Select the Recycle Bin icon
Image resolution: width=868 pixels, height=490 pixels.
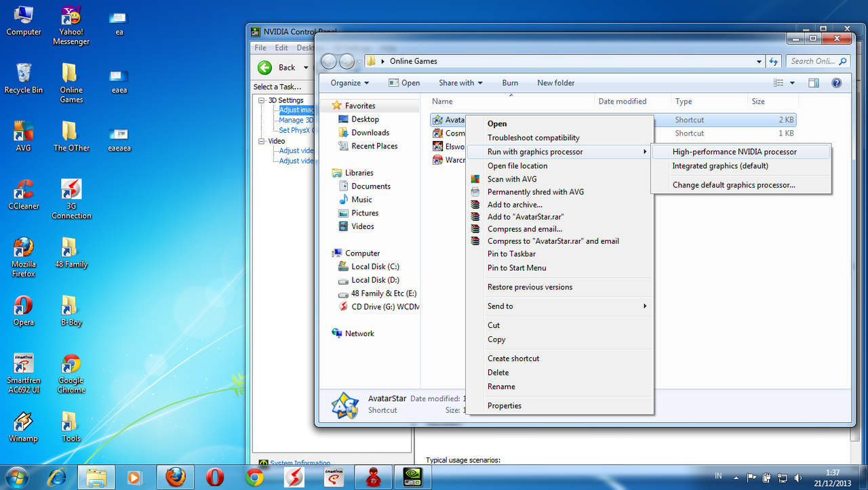click(24, 78)
